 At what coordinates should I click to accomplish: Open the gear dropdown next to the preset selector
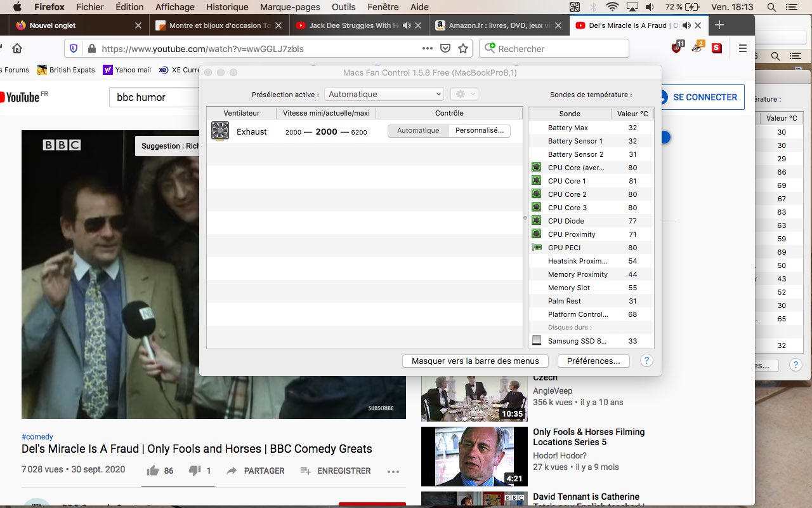click(x=464, y=94)
